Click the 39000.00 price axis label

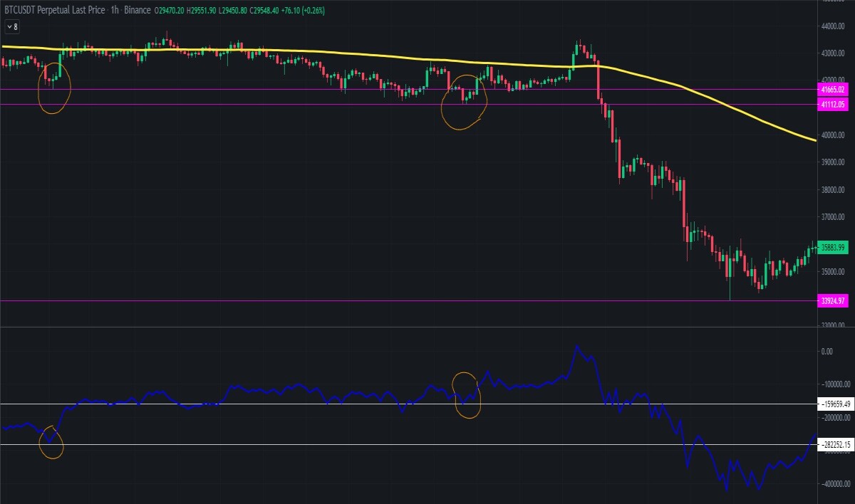(833, 162)
